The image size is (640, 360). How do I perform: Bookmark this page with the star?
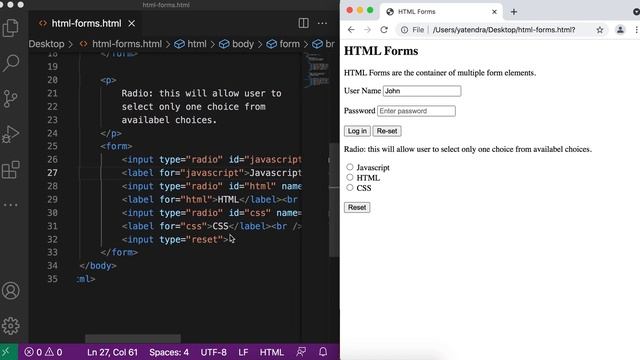(600, 30)
